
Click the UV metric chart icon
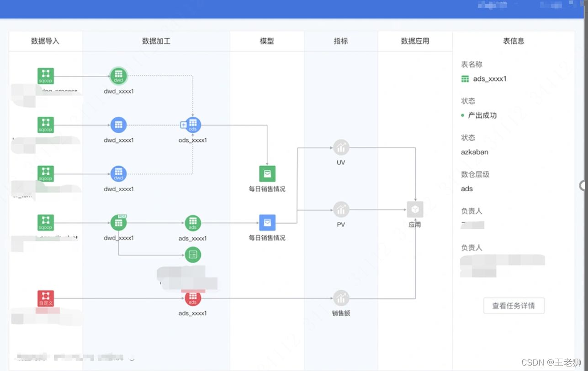341,147
